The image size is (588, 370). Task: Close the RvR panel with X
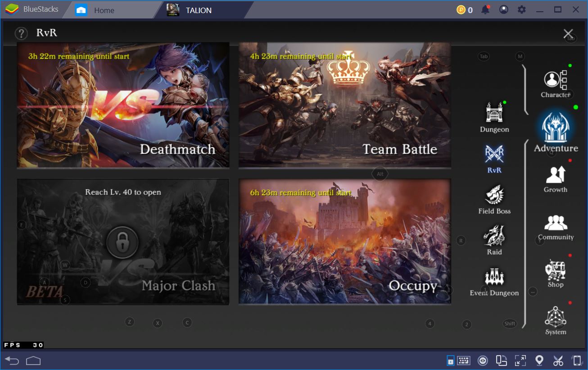[x=568, y=33]
